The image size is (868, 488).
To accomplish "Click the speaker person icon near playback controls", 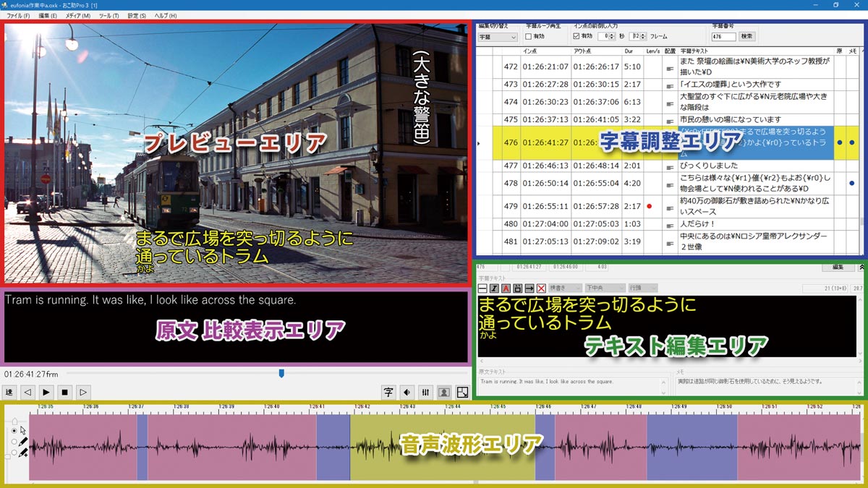I will [444, 392].
